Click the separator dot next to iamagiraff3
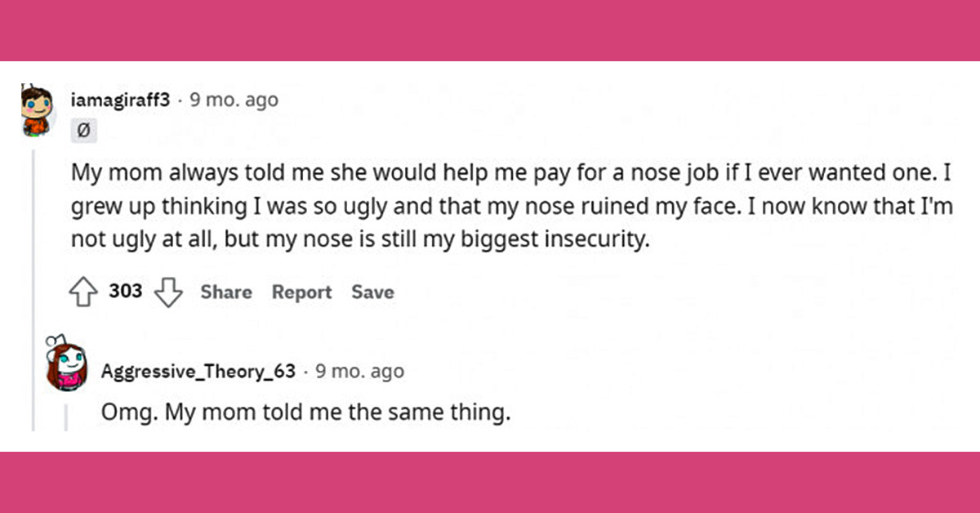Viewport: 980px width, 513px height. pyautogui.click(x=180, y=100)
